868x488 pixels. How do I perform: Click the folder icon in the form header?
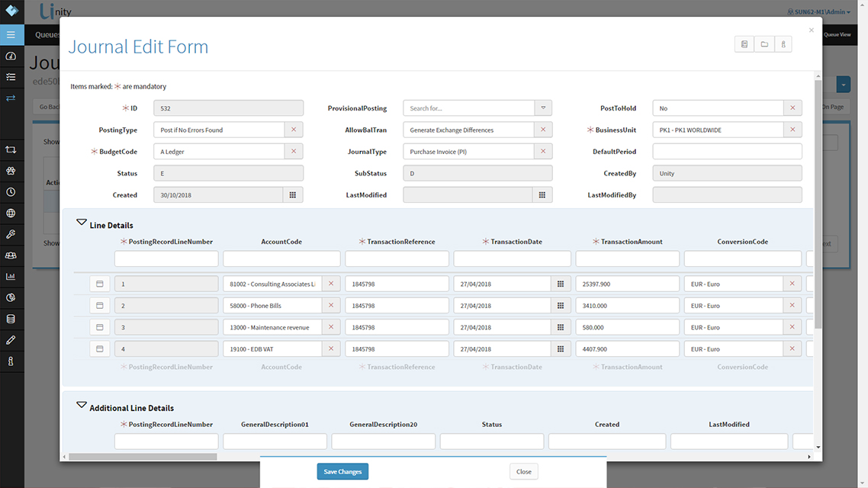click(764, 43)
